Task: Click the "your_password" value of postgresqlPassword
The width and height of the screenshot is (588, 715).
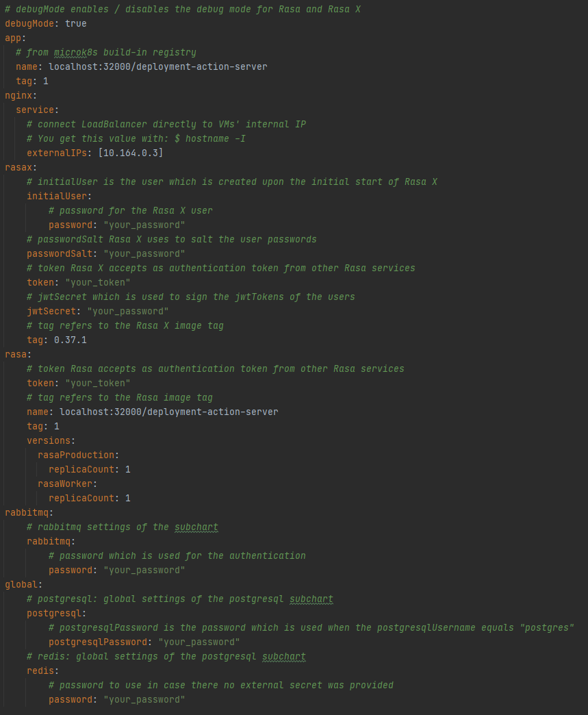Action: 199,642
